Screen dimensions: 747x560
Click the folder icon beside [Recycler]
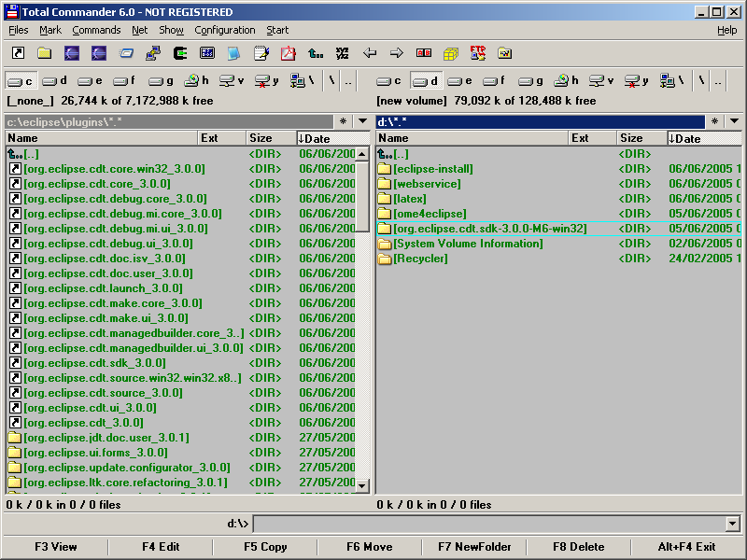[x=384, y=259]
